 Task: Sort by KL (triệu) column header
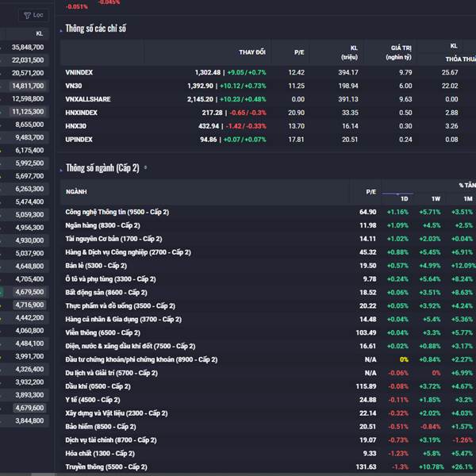coord(350,52)
